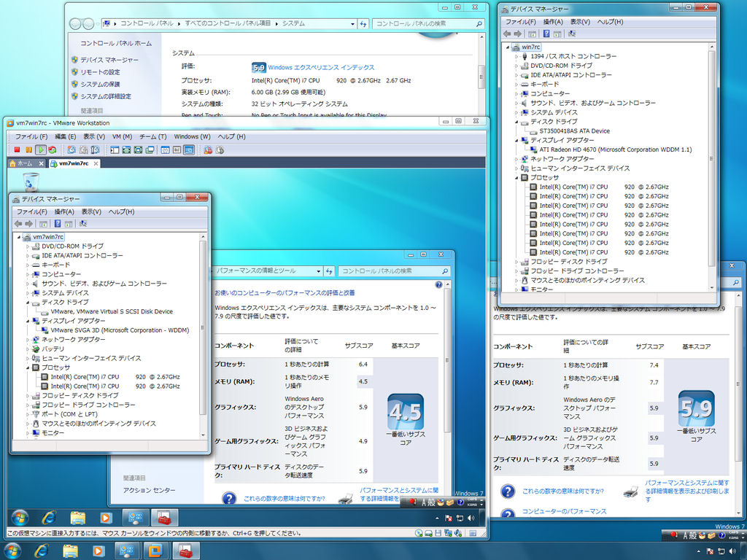Expand DVD/CD-ROM ドライブ in host Device Manager
This screenshot has height=560, width=747.
coord(516,66)
